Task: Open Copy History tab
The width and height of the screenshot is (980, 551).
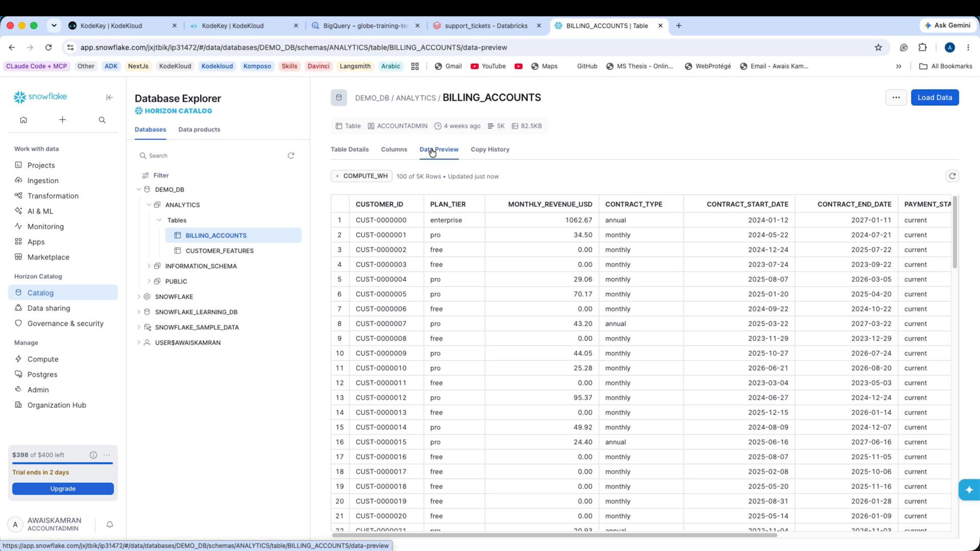Action: click(x=490, y=149)
